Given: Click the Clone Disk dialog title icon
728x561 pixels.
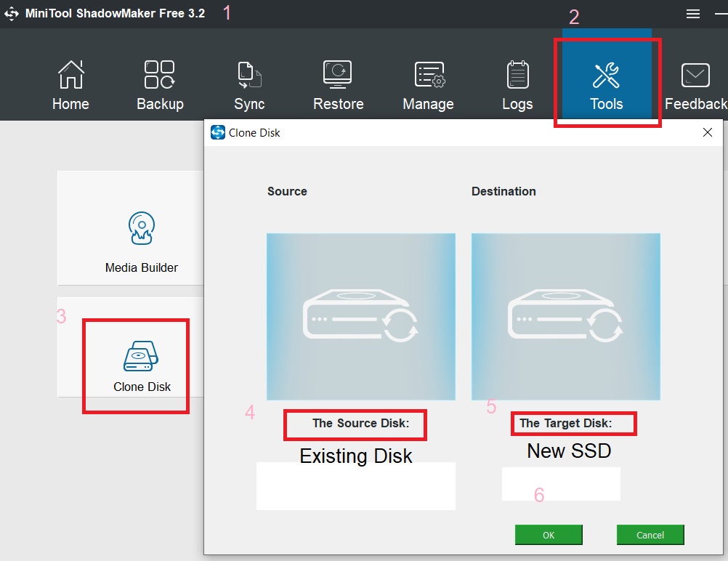Looking at the screenshot, I should point(218,132).
